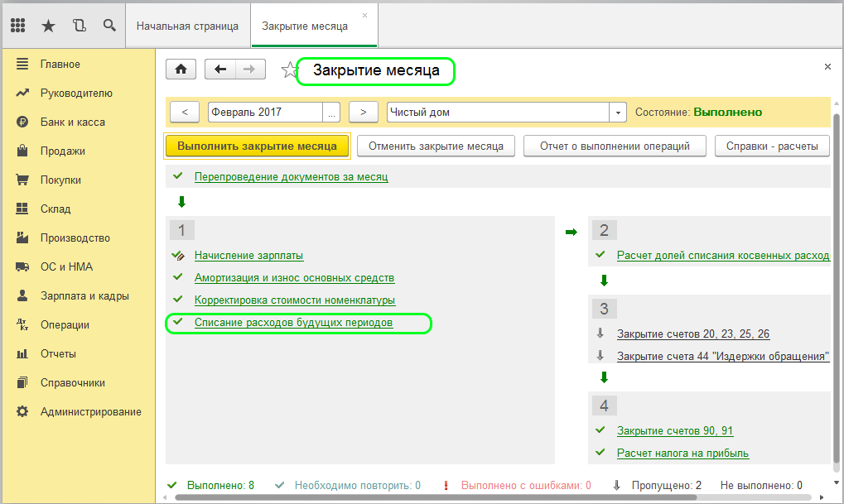Click the Home button icon
The height and width of the screenshot is (504, 844).
pyautogui.click(x=181, y=70)
